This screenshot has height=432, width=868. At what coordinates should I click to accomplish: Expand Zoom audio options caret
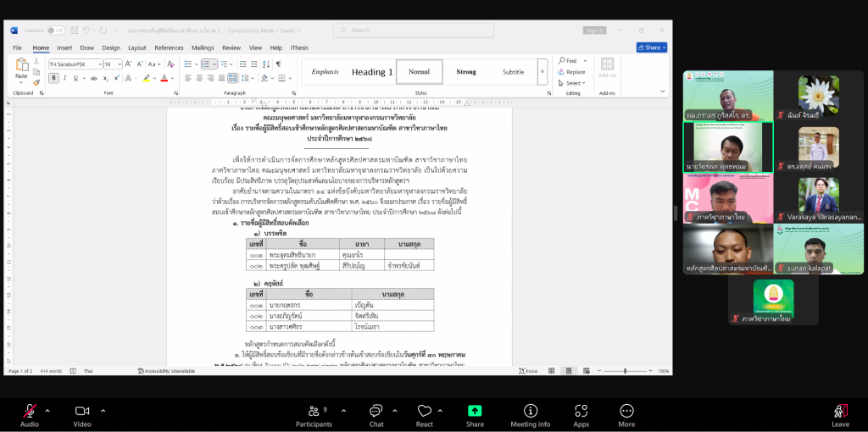pyautogui.click(x=47, y=411)
